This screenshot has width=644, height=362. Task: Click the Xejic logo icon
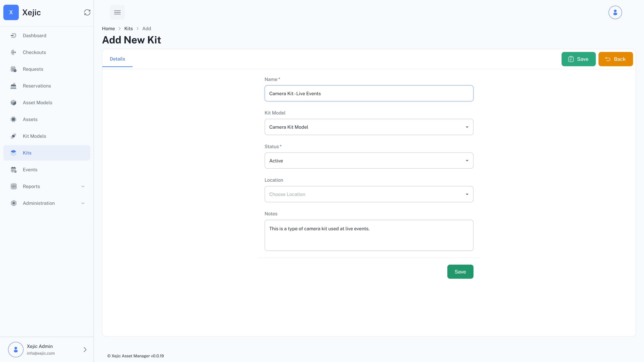tap(11, 12)
